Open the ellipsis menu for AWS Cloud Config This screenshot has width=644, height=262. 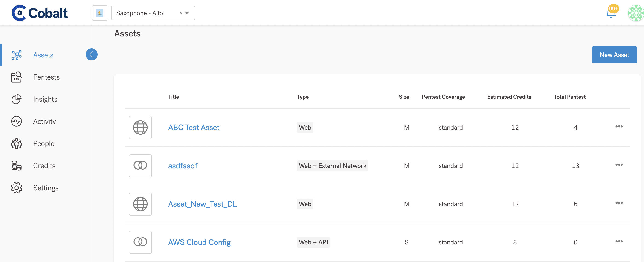click(619, 241)
